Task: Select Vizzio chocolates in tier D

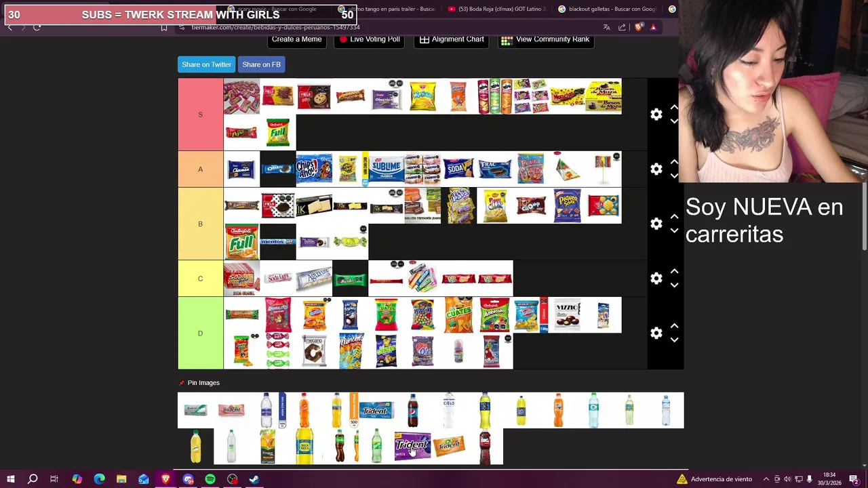Action: point(567,314)
